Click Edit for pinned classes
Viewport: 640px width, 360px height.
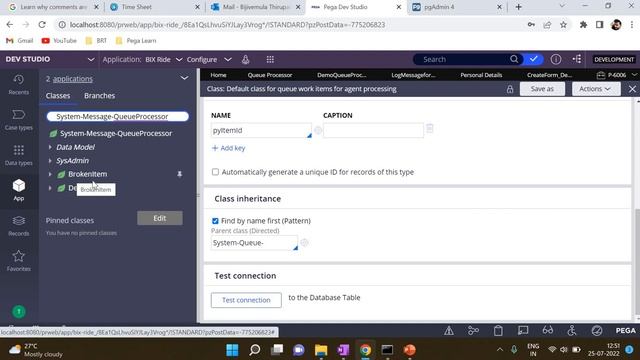click(160, 218)
